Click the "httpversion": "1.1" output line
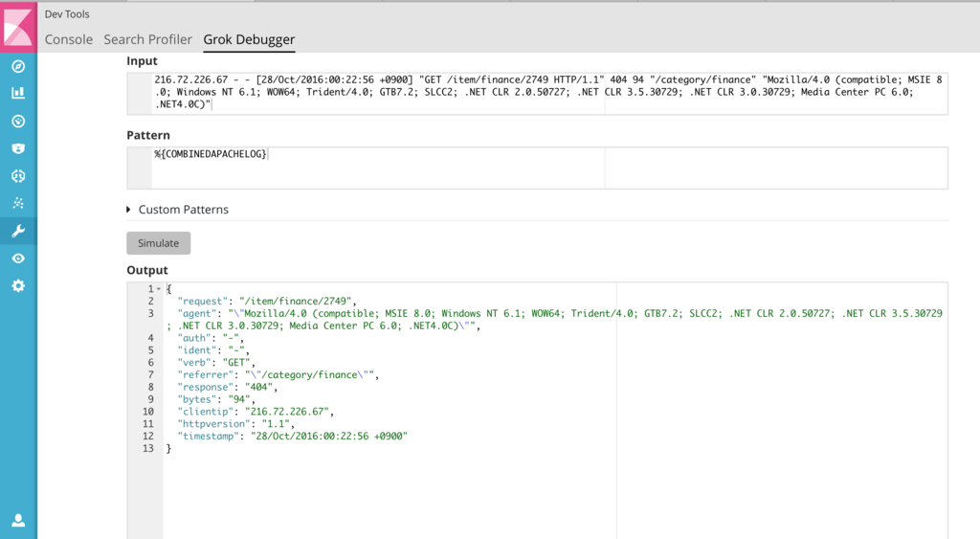The height and width of the screenshot is (539, 980). tap(236, 423)
